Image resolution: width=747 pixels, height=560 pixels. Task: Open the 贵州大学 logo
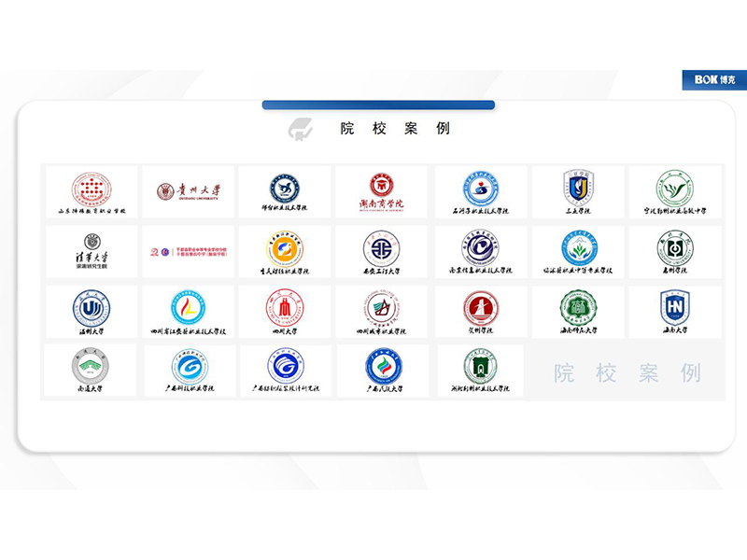pyautogui.click(x=189, y=191)
